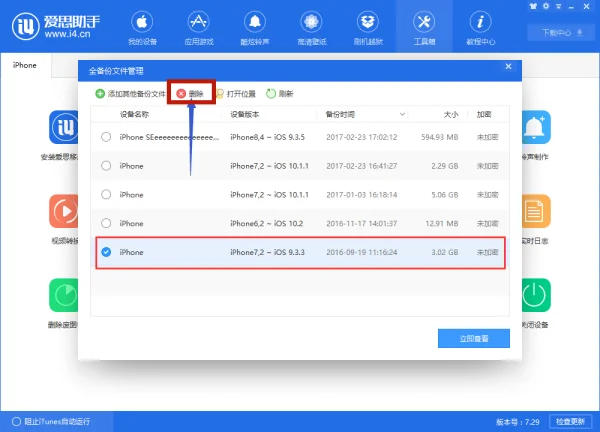Screen dimensions: 600x432
Task: Open the title bar dropdown menu arrow
Action: [x=559, y=7]
